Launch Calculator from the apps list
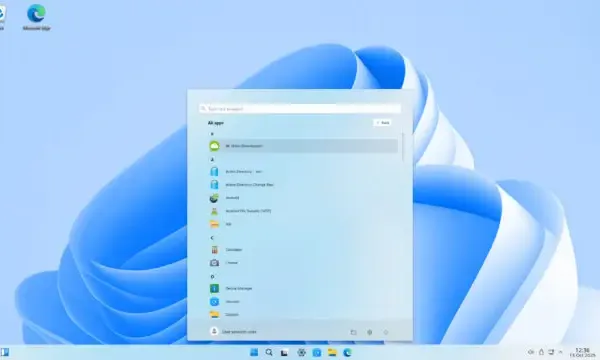 click(302, 250)
